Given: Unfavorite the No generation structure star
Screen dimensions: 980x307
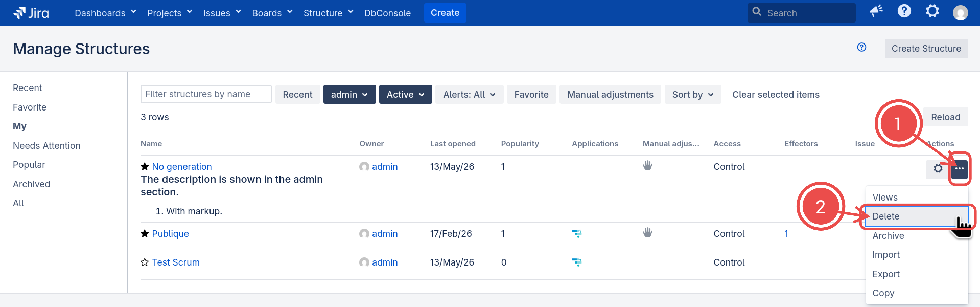Looking at the screenshot, I should [x=145, y=167].
